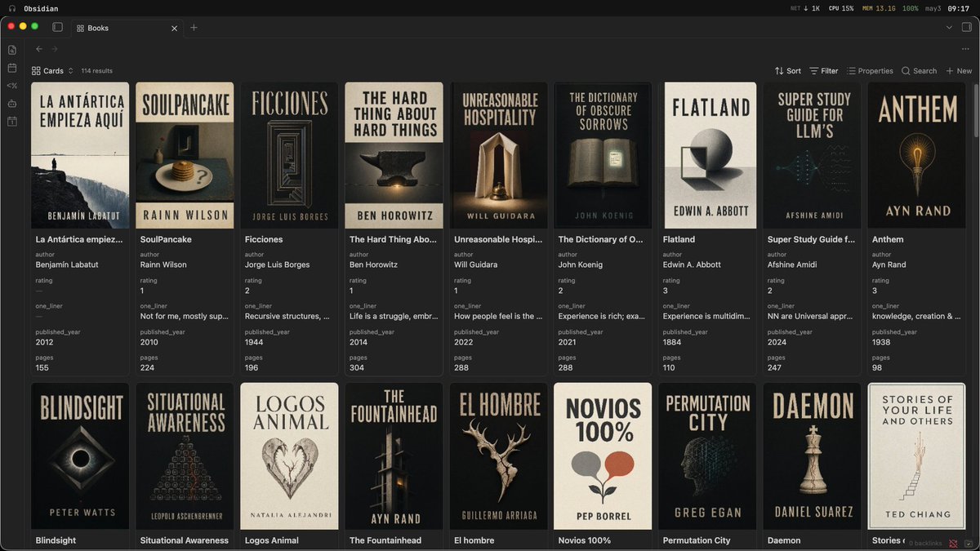Click the 09:17 clock in menu bar
The height and width of the screenshot is (551, 980).
point(958,8)
